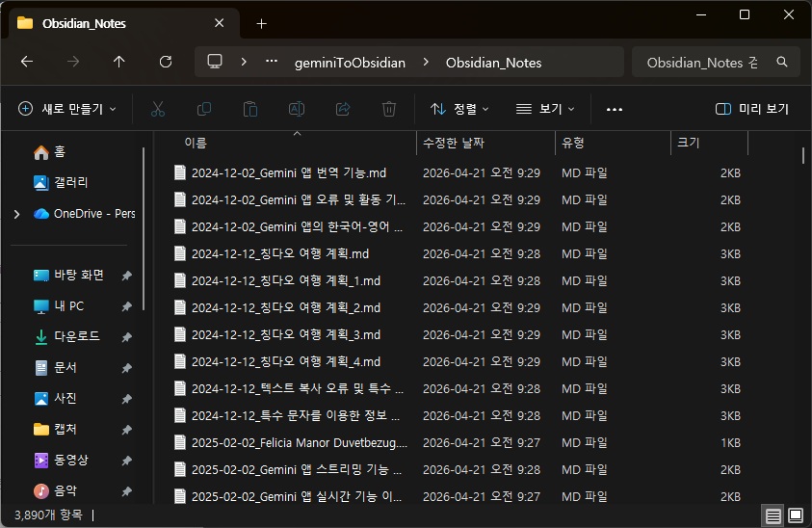Screen dimensions: 812x528
Task: Open 문서 in the sidebar
Action: [56, 367]
